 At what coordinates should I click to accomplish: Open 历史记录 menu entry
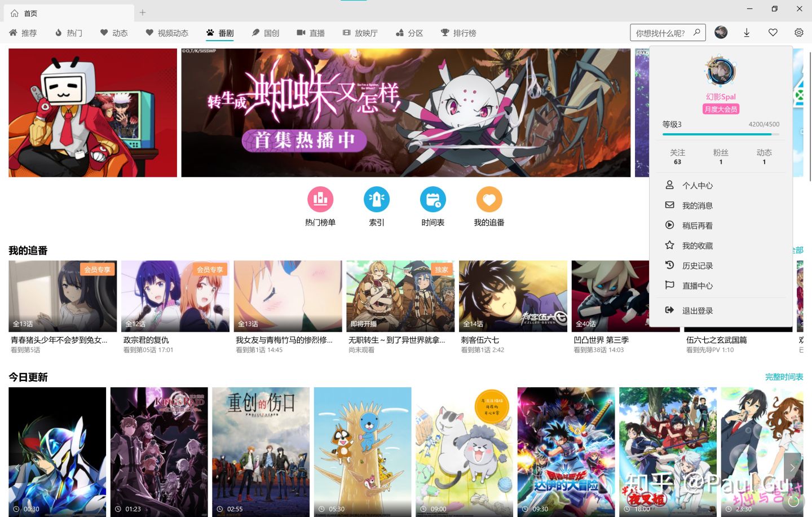(721, 265)
